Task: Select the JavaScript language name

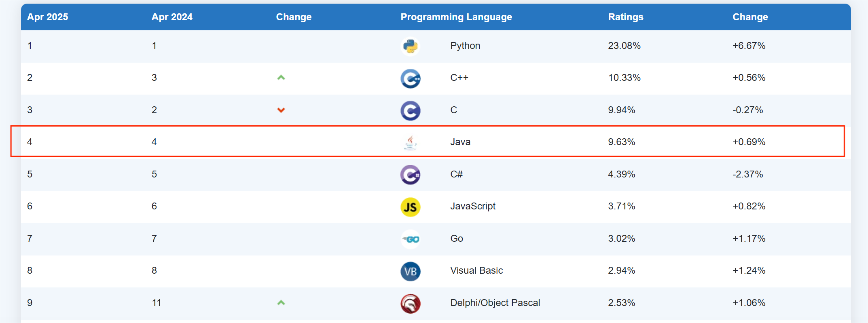Action: pyautogui.click(x=473, y=206)
